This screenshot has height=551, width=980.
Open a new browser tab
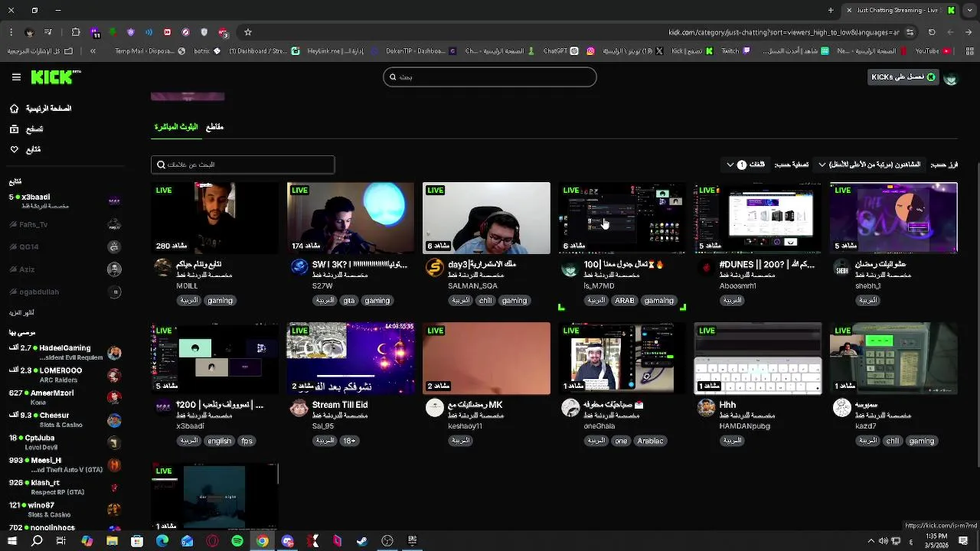tap(831, 10)
